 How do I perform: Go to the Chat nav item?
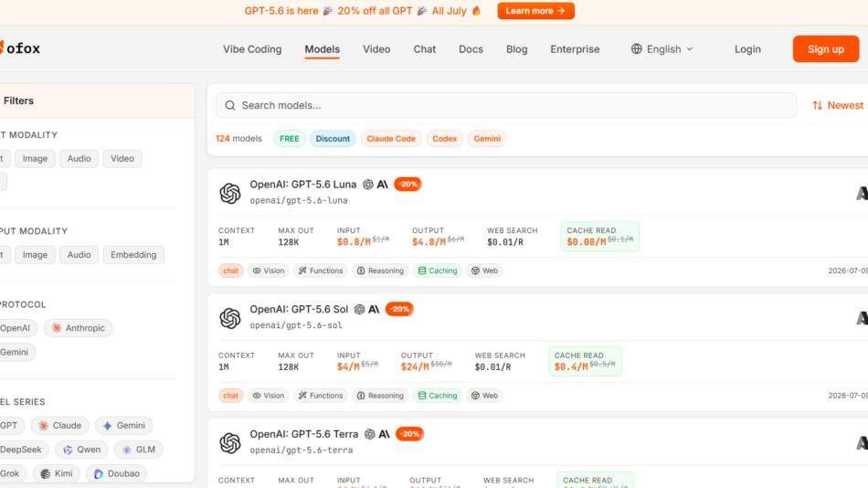click(425, 49)
